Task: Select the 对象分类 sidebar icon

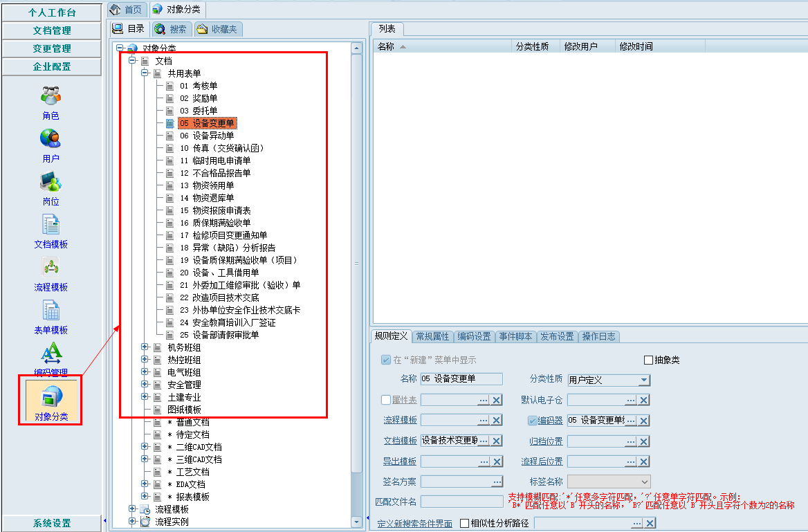Action: [x=50, y=396]
